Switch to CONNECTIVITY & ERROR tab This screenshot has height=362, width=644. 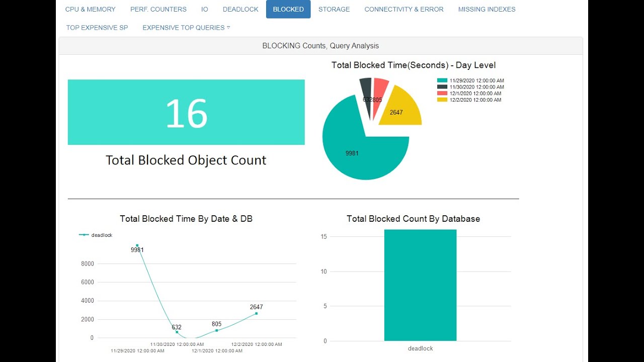tap(404, 9)
